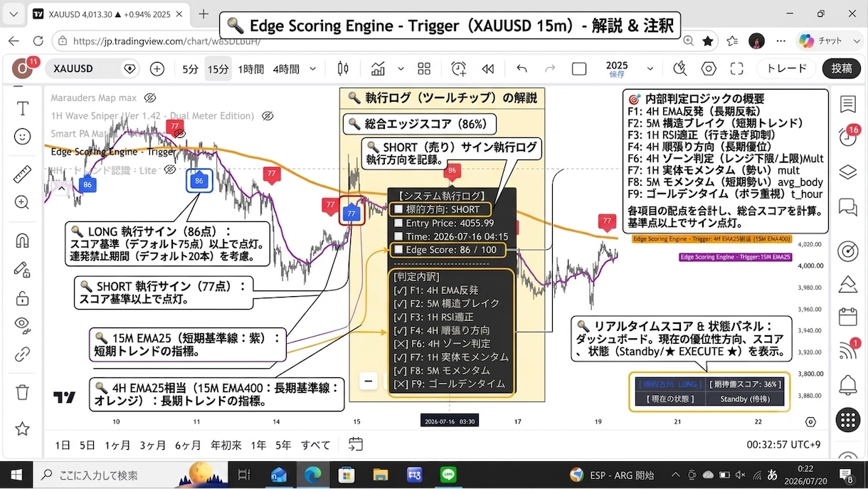Toggle lock all drawings padlock
The image size is (868, 489).
click(x=23, y=298)
